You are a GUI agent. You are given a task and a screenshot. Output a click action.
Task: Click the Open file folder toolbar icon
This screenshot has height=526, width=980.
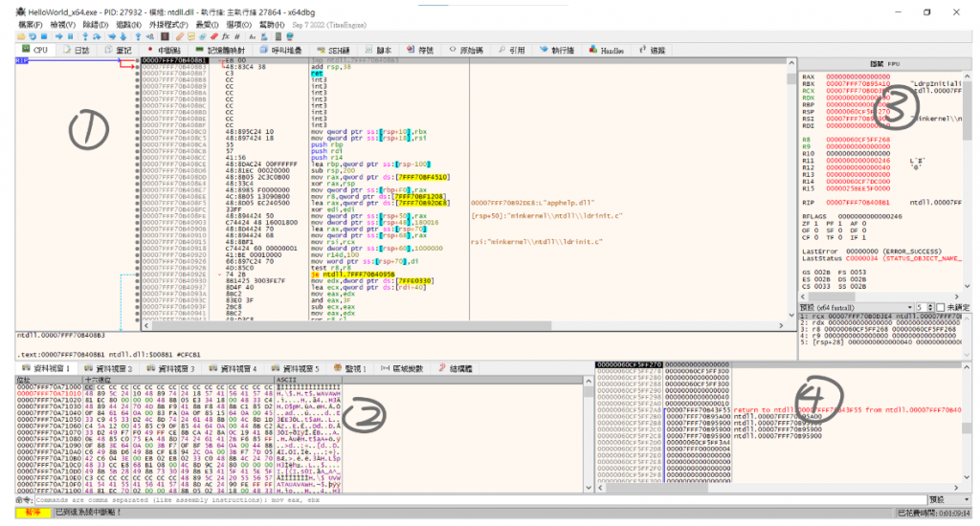click(22, 35)
